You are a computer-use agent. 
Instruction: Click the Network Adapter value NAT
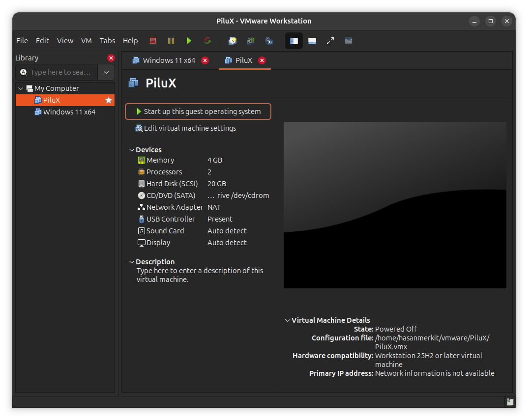214,207
